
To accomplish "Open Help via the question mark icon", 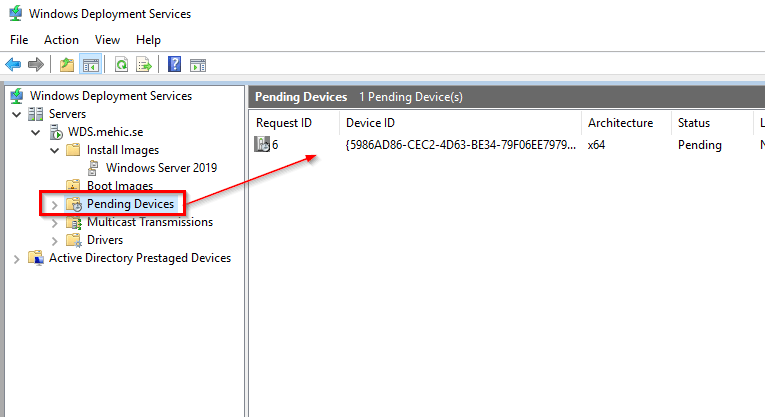I will point(174,65).
